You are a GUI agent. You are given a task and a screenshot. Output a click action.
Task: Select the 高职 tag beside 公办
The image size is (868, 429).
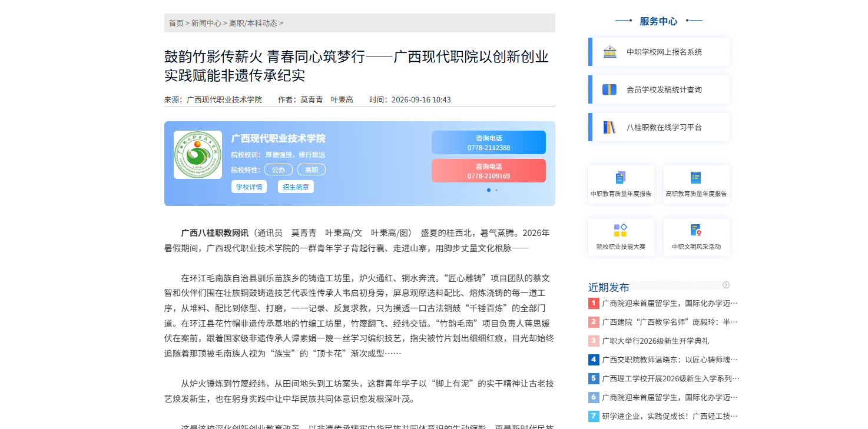(x=312, y=169)
